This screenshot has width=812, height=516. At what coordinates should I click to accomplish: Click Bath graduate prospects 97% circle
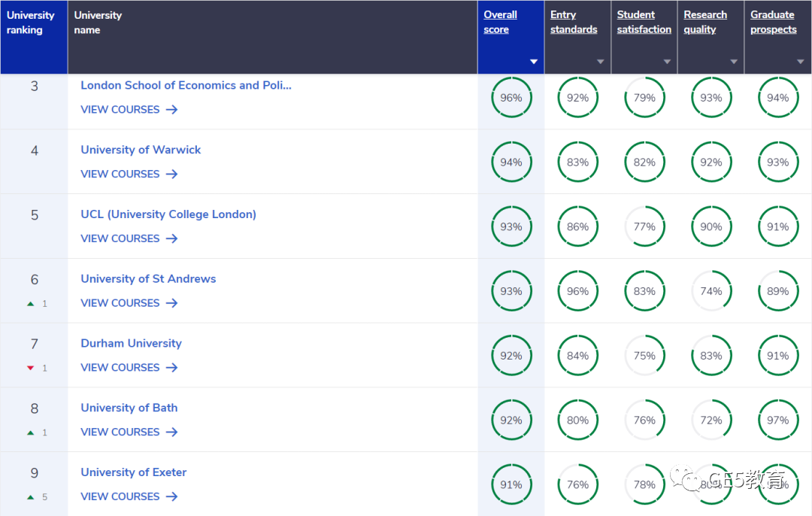click(778, 420)
